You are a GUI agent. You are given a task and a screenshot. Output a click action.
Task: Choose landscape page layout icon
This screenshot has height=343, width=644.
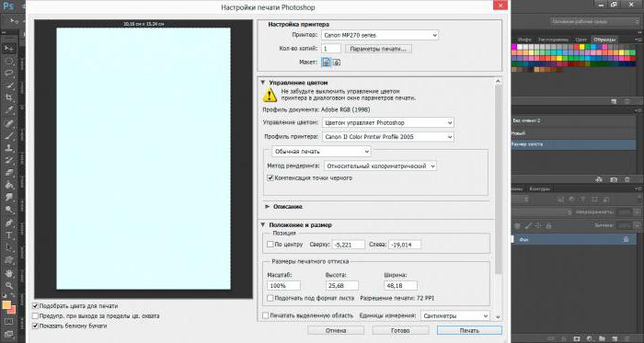tap(337, 62)
